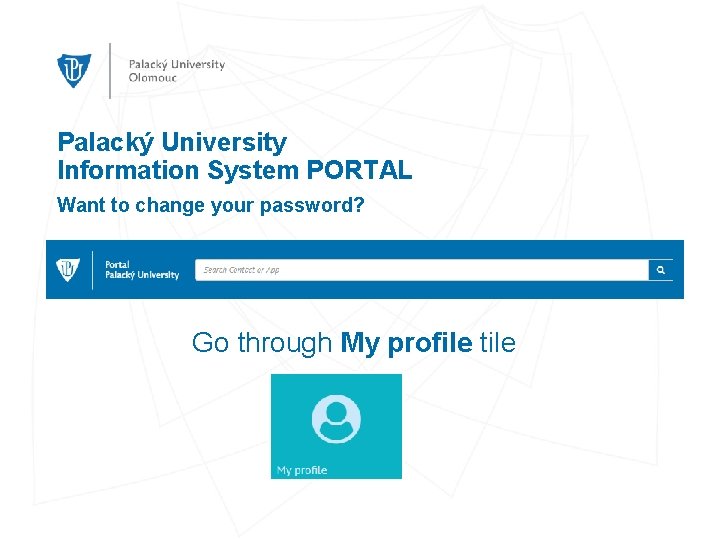Click the "Go through My profile tile" instruction
This screenshot has width=709, height=539.
pyautogui.click(x=353, y=342)
